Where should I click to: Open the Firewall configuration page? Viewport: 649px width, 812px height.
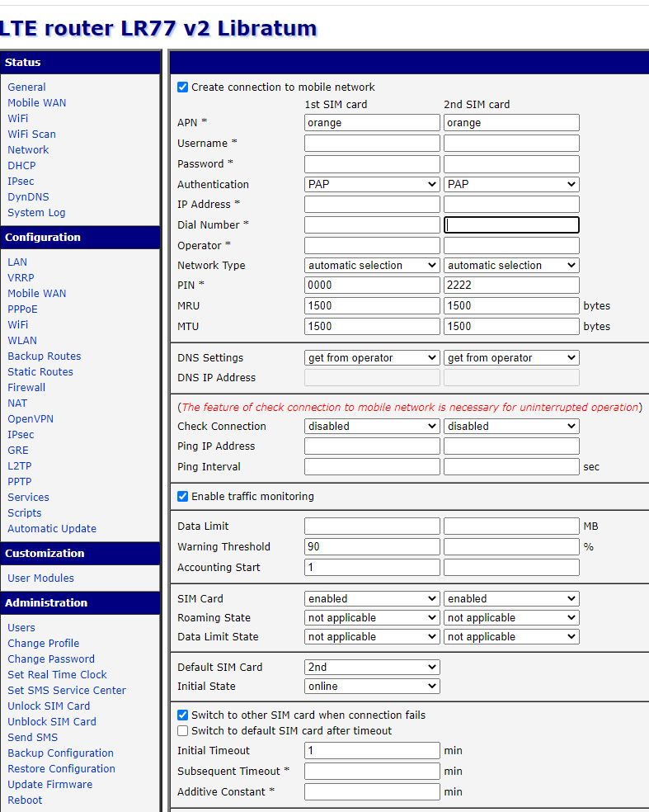pos(26,387)
